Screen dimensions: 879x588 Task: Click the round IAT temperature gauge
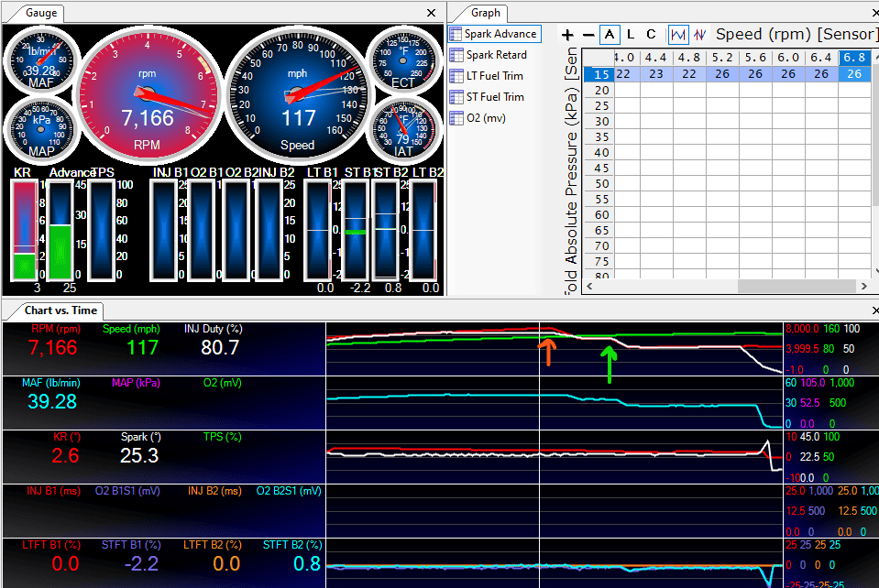tap(403, 128)
